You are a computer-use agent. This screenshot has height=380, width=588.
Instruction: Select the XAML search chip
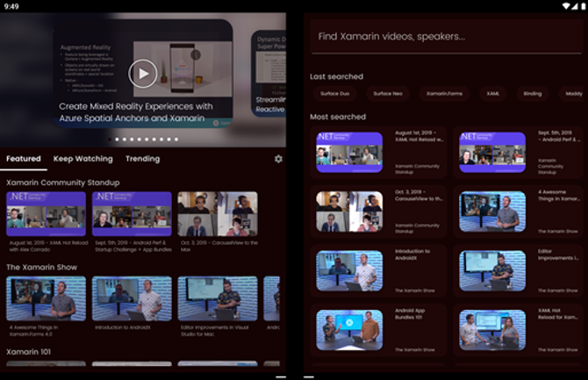pyautogui.click(x=492, y=93)
